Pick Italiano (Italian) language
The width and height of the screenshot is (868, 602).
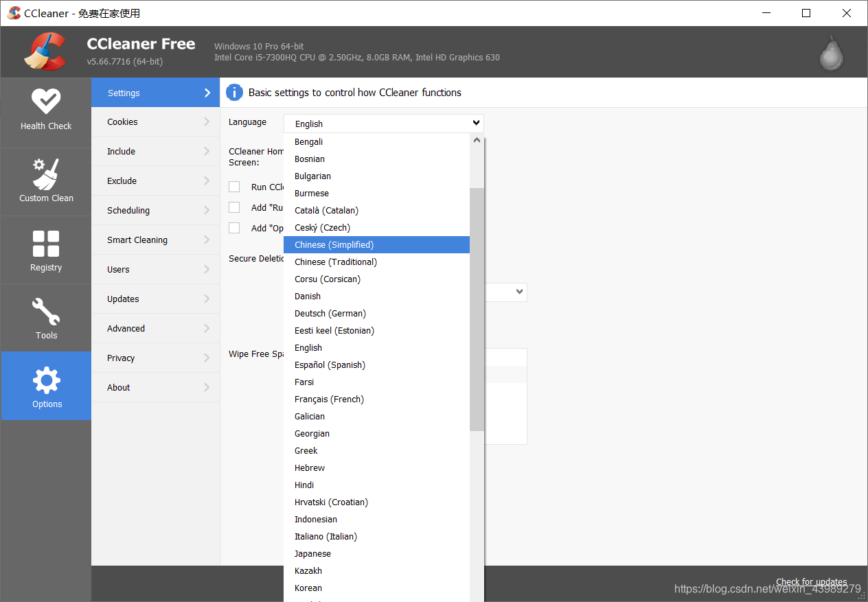376,537
